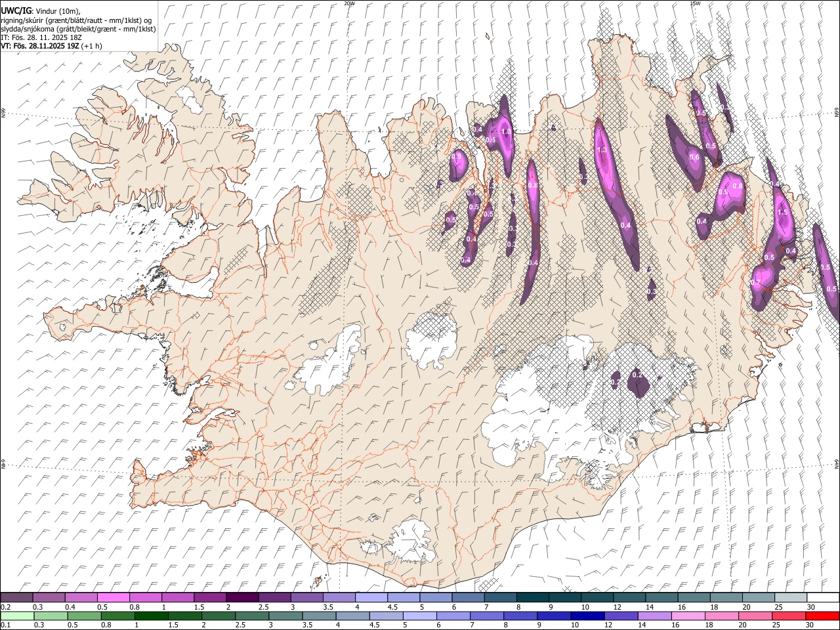Select the '0.4' label in the snow legend
The height and width of the screenshot is (630, 840).
[x=70, y=607]
